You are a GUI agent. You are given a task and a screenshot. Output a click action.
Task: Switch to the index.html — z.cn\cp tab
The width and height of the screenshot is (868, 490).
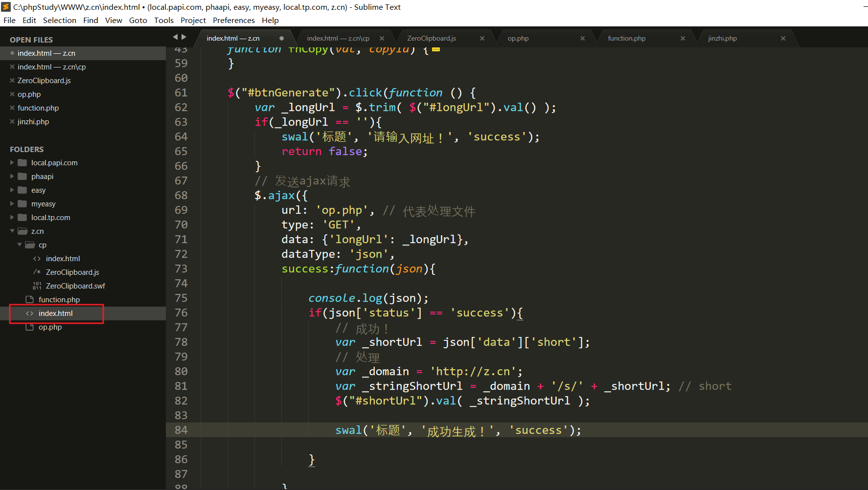(338, 38)
